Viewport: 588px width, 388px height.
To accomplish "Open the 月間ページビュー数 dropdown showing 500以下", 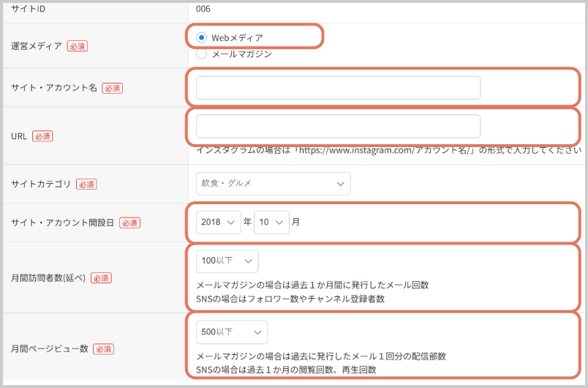I will pyautogui.click(x=232, y=332).
